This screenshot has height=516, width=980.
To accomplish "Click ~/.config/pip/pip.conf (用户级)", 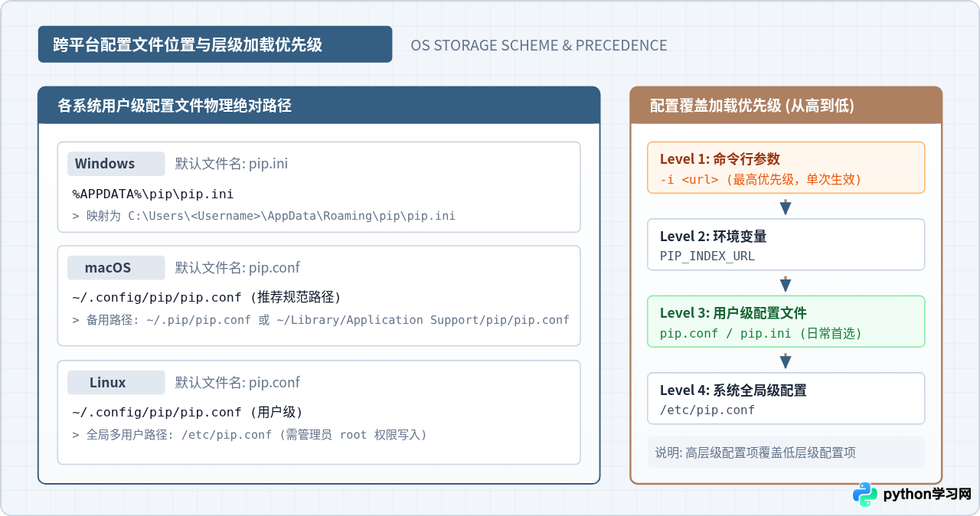I will coord(188,412).
